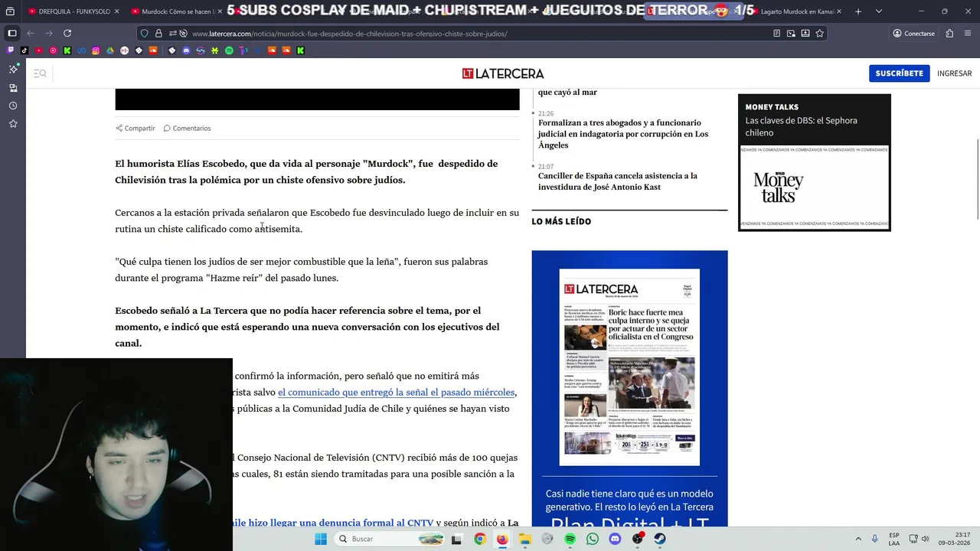Click the ESP LAA language indicator
This screenshot has width=980, height=551.
(894, 539)
